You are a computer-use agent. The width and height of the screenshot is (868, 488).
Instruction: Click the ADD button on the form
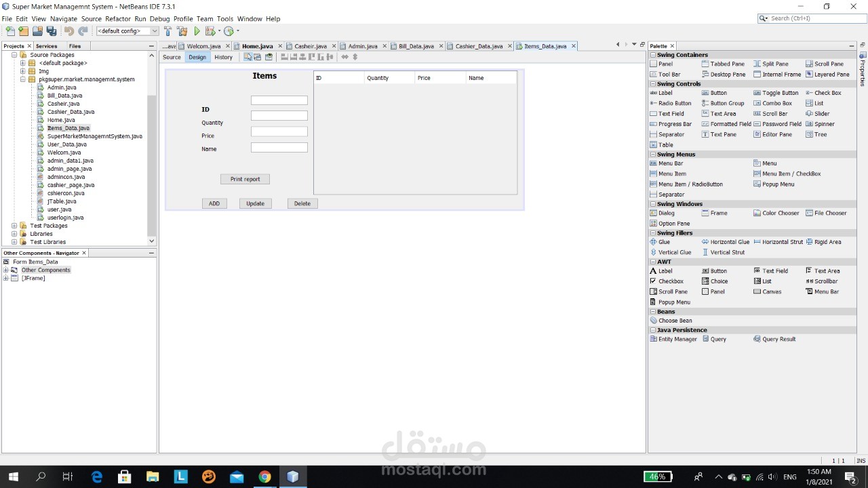[x=214, y=203]
